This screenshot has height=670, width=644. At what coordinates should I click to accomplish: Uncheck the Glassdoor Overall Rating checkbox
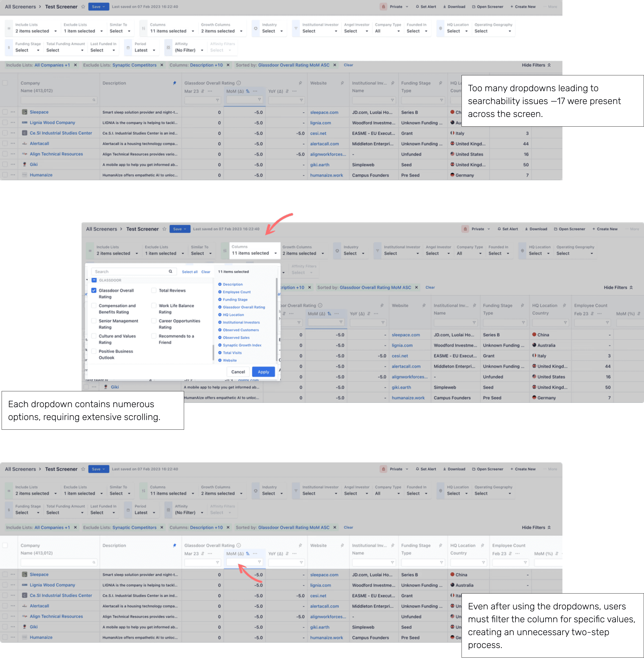click(94, 290)
